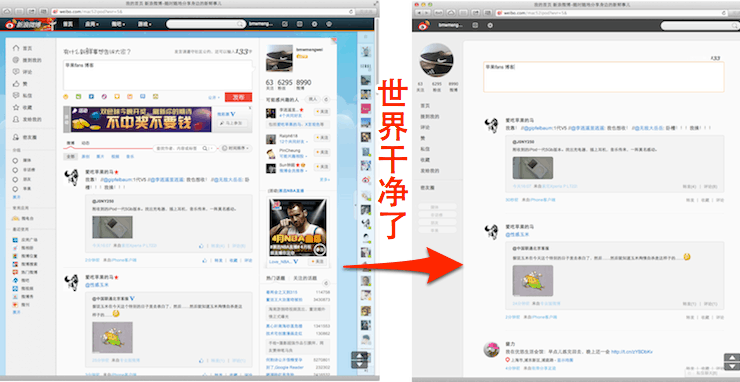
Task: Select the 关注的话题 tab in the topics panel
Action: point(305,278)
